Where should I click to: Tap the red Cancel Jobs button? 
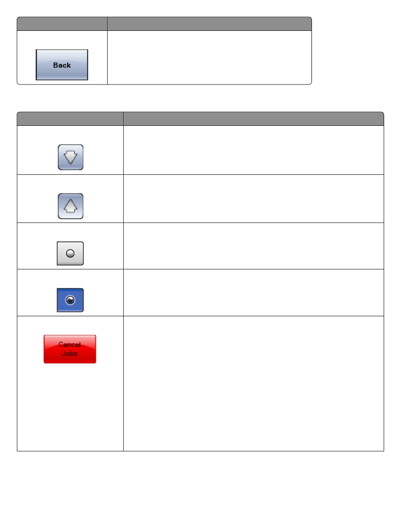[x=70, y=349]
